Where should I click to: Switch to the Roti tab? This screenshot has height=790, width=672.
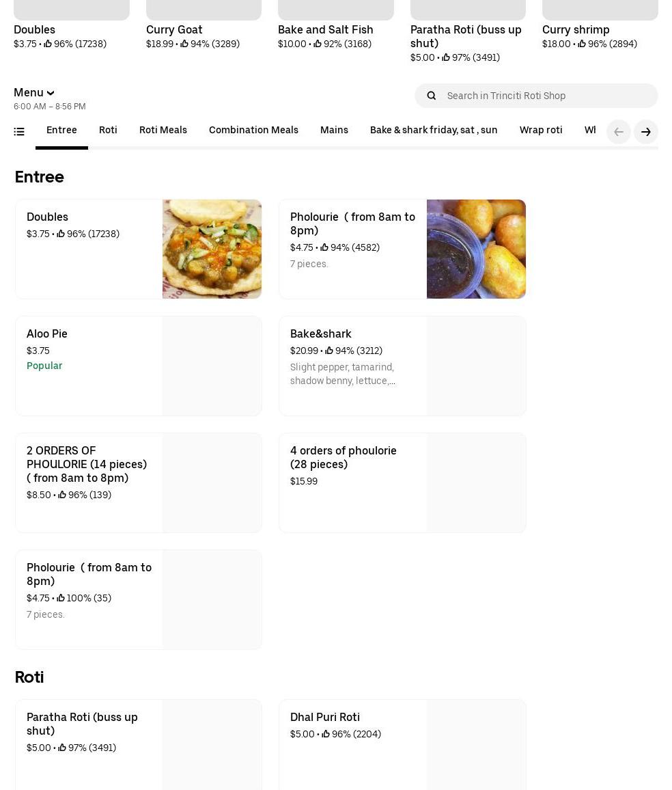click(x=108, y=130)
